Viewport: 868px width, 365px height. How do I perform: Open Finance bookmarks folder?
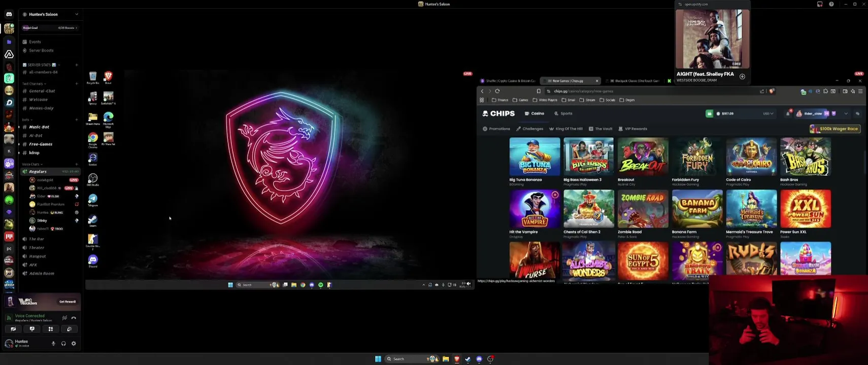click(500, 100)
